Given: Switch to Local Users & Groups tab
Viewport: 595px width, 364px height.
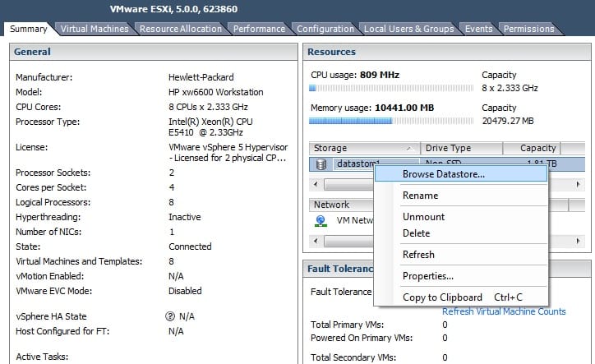Looking at the screenshot, I should pyautogui.click(x=408, y=29).
